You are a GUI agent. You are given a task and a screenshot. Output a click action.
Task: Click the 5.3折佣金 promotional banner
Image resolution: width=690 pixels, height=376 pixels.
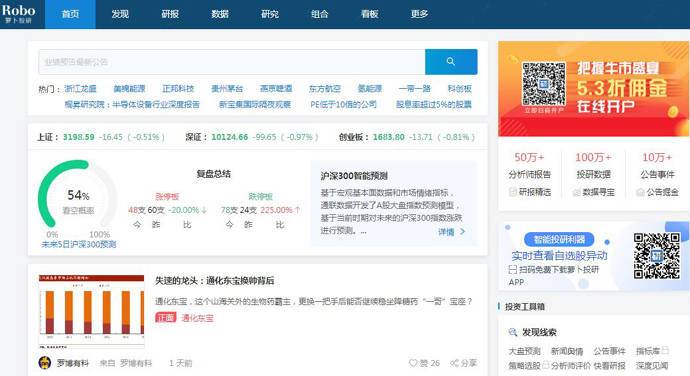click(593, 88)
